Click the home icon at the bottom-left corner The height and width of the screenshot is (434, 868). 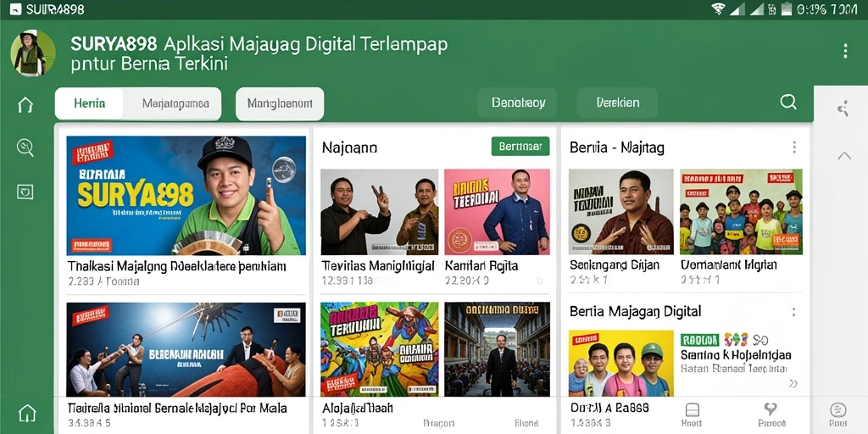coord(27,413)
